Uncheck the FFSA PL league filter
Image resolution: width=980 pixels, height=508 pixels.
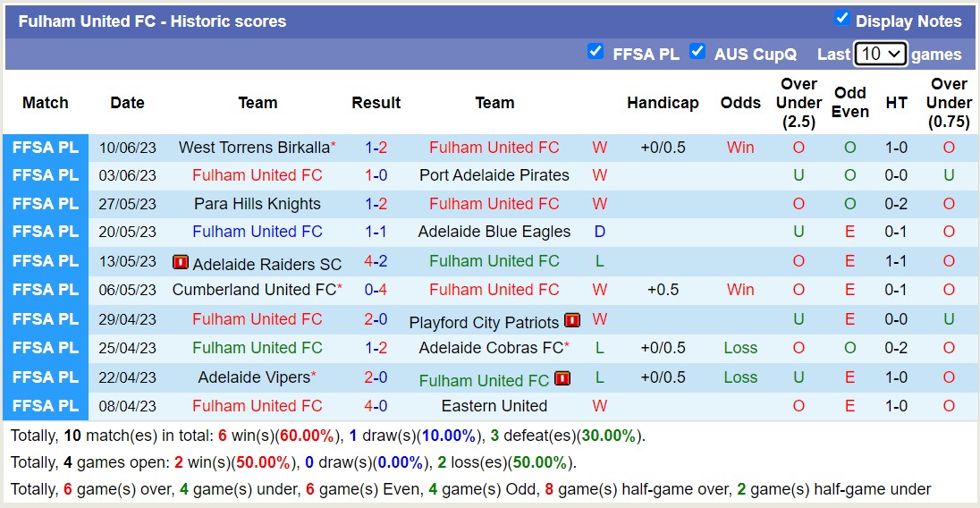pos(596,51)
